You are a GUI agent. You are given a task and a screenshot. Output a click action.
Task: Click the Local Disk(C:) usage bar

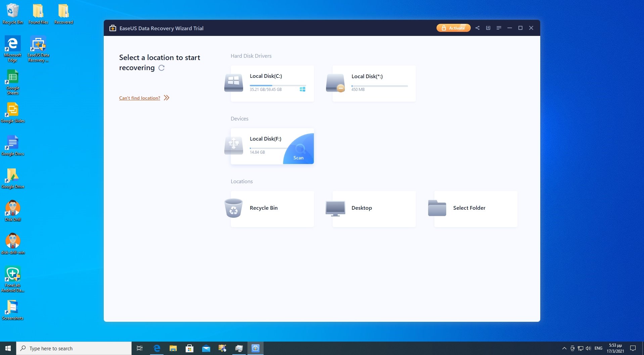point(278,86)
